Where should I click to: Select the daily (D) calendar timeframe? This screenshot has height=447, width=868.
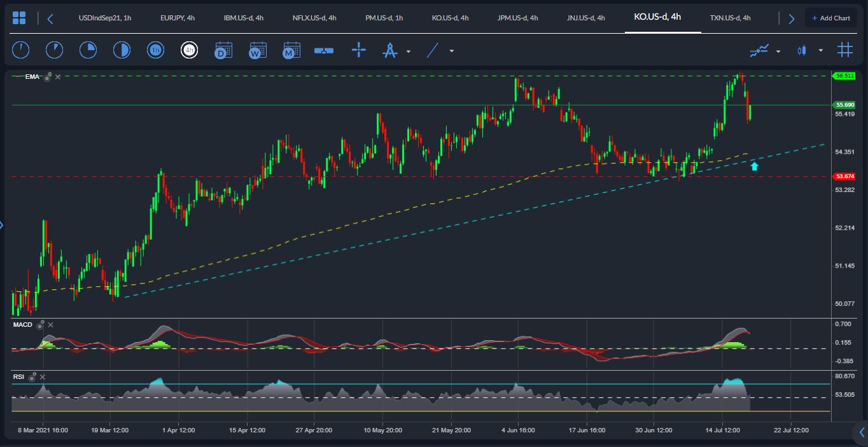(223, 50)
